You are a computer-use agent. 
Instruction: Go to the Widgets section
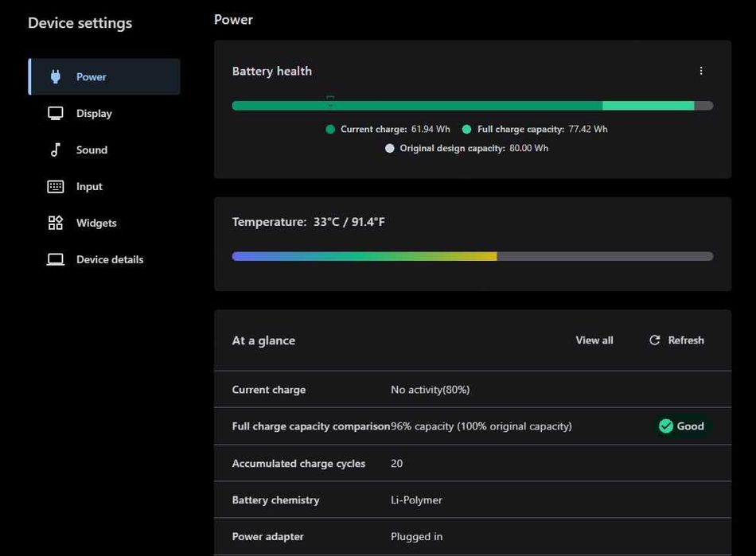point(96,223)
